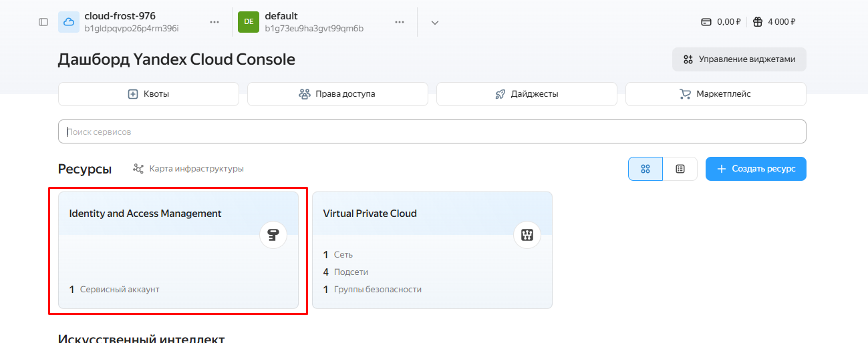Open the Права доступа tab
The height and width of the screenshot is (343, 868).
[x=337, y=94]
